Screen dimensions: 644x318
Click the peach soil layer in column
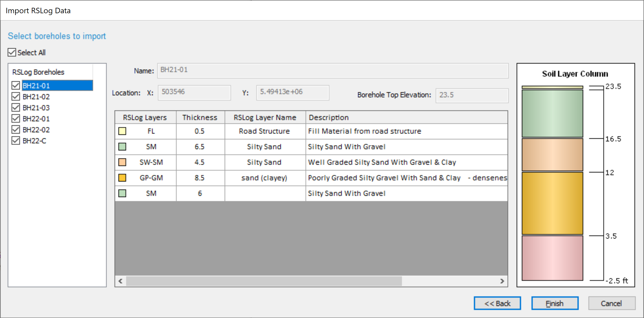click(552, 155)
